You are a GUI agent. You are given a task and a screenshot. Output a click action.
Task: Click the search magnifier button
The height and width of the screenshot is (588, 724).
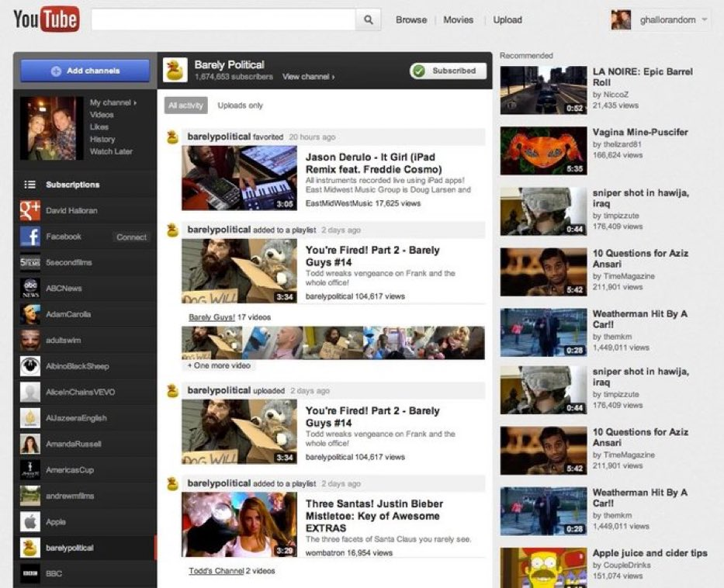tap(368, 19)
